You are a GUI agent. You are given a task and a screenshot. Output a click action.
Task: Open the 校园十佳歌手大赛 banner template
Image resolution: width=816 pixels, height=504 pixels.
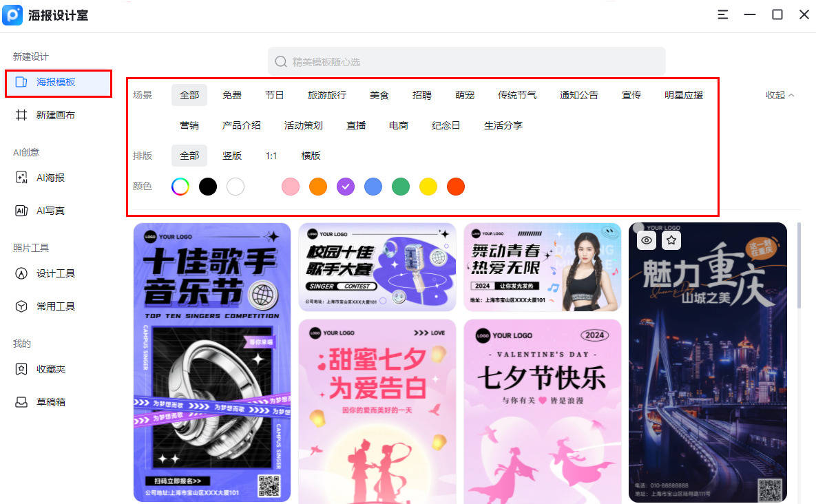377,267
